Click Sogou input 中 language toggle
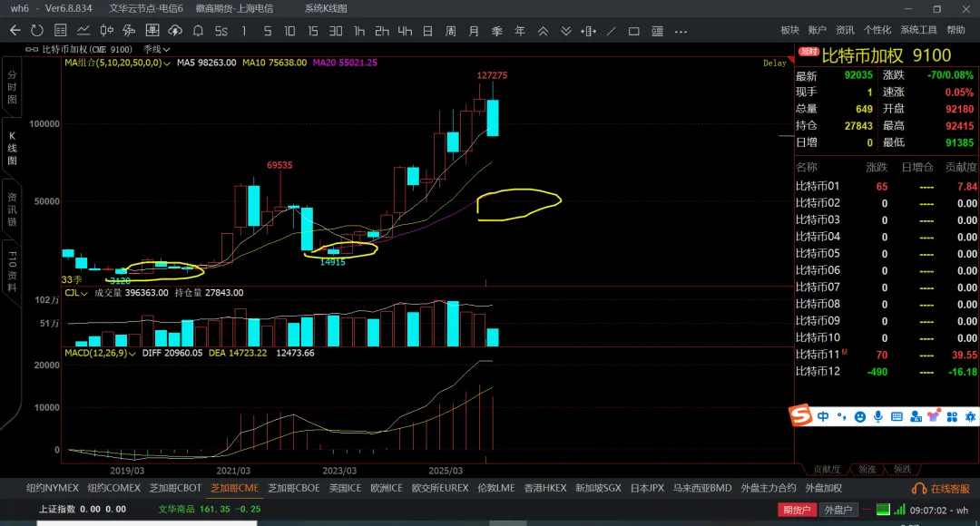This screenshot has width=980, height=526. [823, 416]
